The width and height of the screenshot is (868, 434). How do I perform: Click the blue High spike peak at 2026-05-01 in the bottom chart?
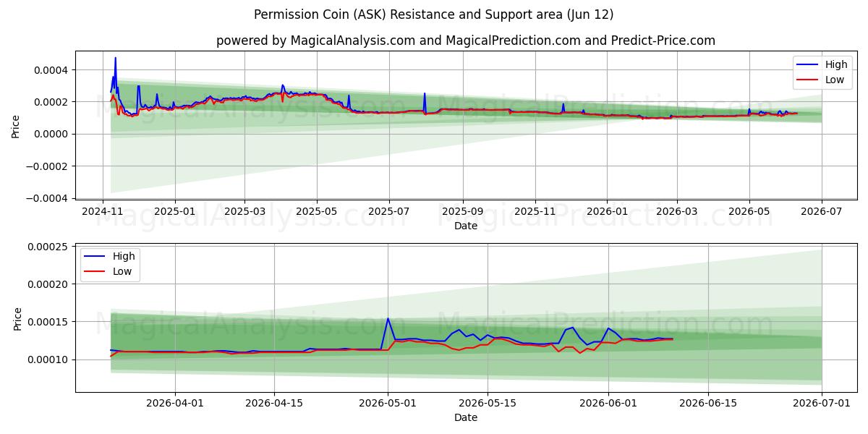point(388,318)
